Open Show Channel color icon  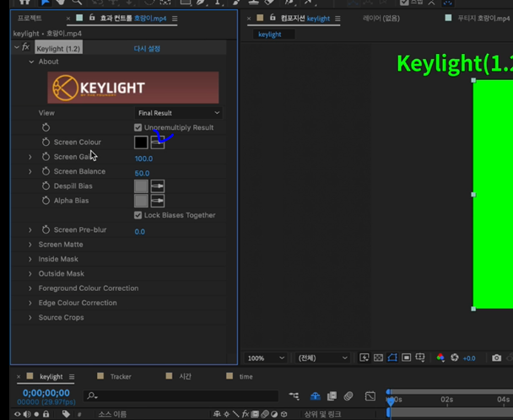(x=440, y=358)
